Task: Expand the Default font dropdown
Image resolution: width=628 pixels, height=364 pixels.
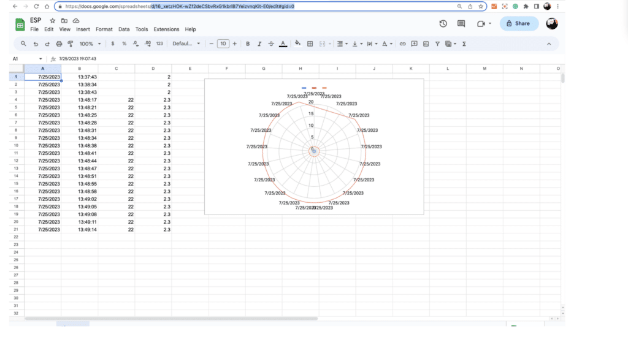Action: pos(186,44)
